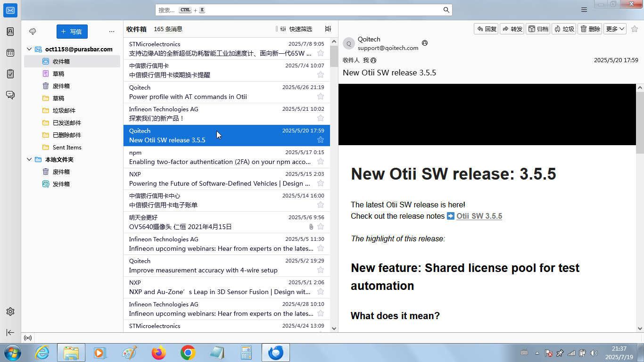Viewport: 644px width, 362px height.
Task: Star the OV5640摄像头 message
Action: 321,226
